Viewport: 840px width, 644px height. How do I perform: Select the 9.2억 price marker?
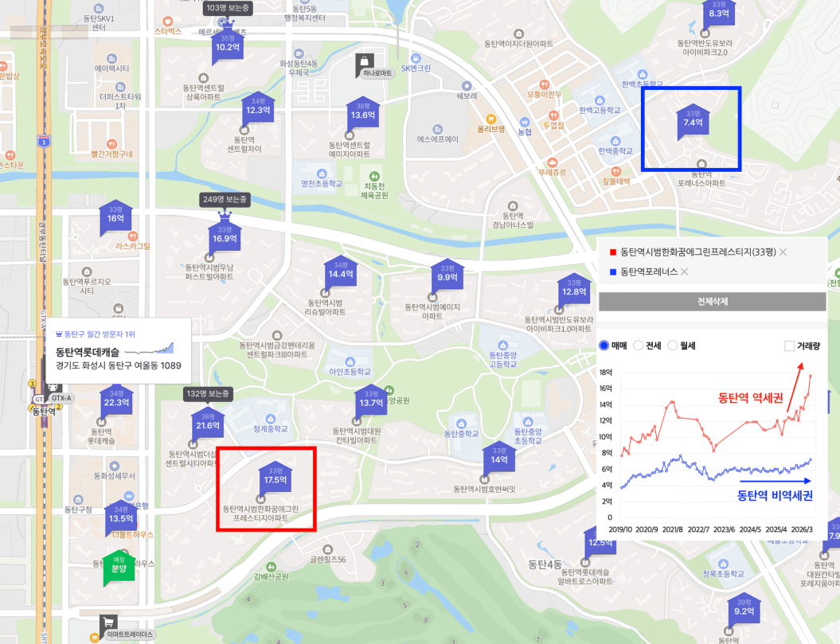tap(744, 609)
